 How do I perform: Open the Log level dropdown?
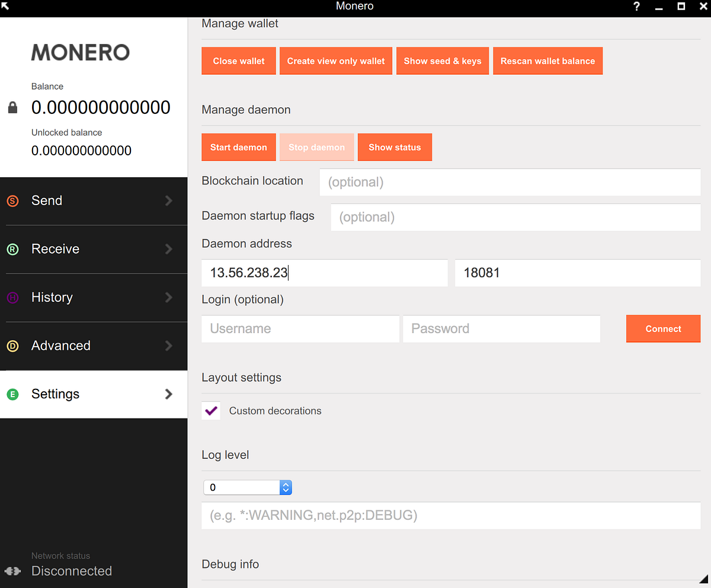(248, 487)
